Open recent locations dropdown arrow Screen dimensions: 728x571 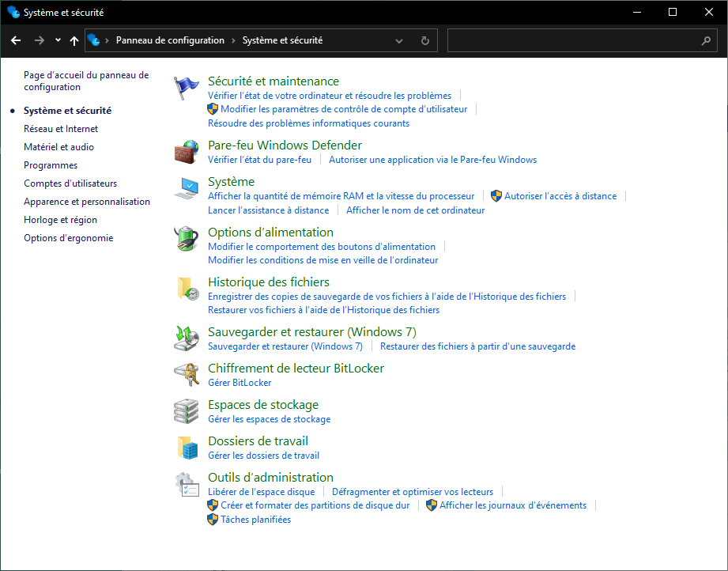(58, 40)
